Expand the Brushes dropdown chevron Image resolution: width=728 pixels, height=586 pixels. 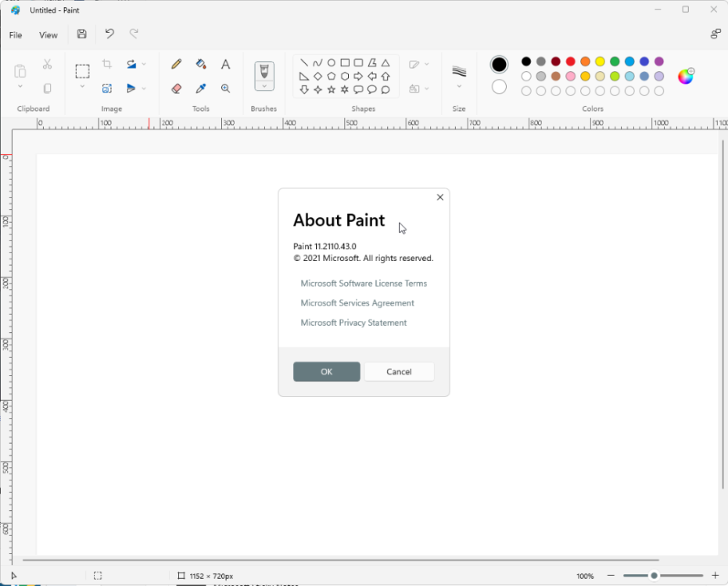264,86
